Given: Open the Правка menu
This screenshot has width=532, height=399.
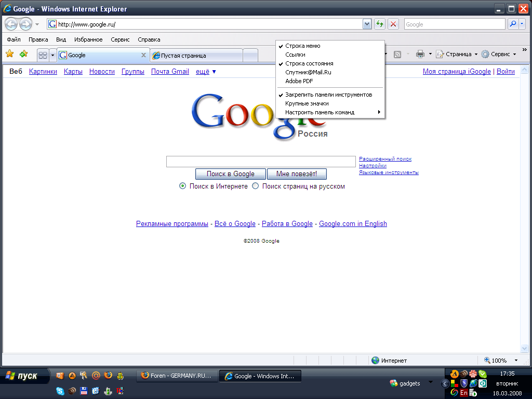Looking at the screenshot, I should tap(38, 39).
